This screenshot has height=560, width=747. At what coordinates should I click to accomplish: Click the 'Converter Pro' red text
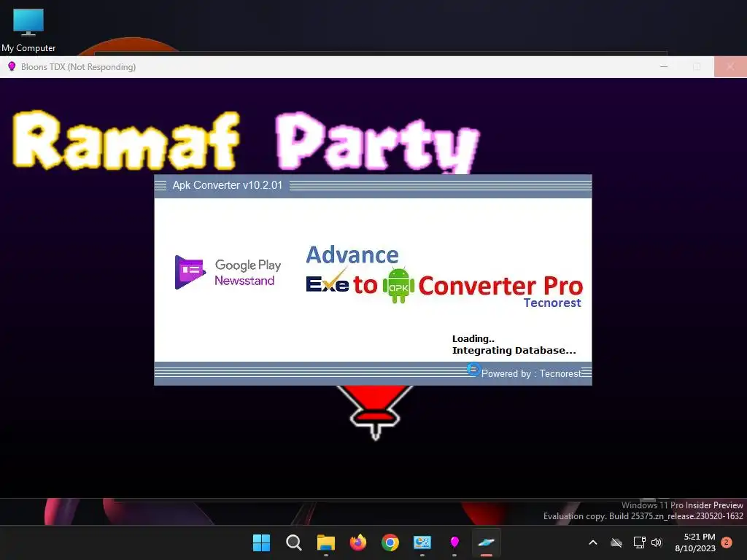[500, 286]
